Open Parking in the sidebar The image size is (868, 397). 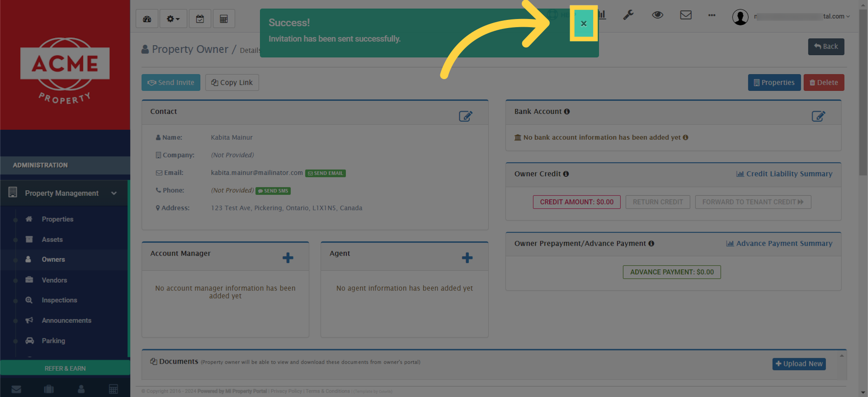pyautogui.click(x=53, y=341)
